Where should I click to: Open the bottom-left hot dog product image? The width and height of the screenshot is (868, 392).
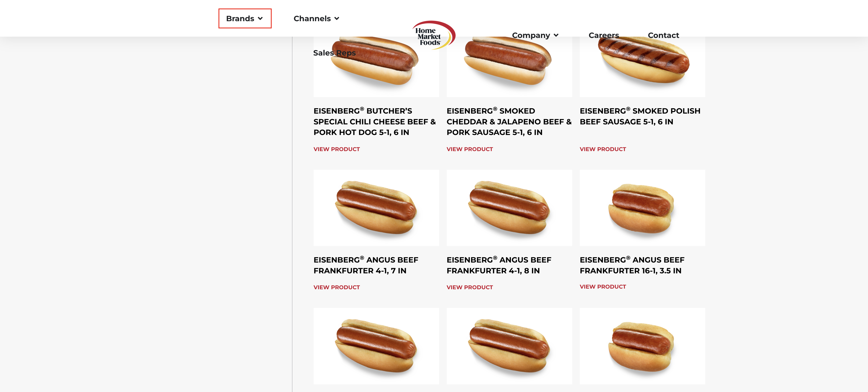[x=376, y=346]
